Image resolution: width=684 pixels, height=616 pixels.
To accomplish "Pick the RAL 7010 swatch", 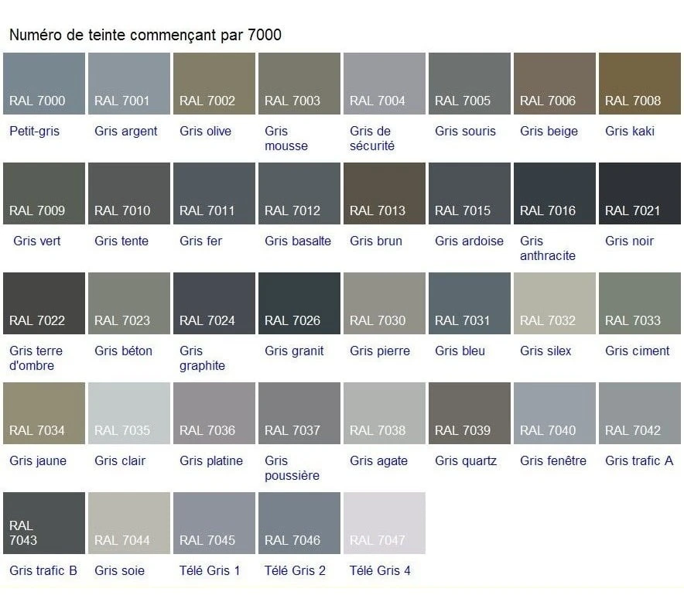I will pyautogui.click(x=129, y=193).
